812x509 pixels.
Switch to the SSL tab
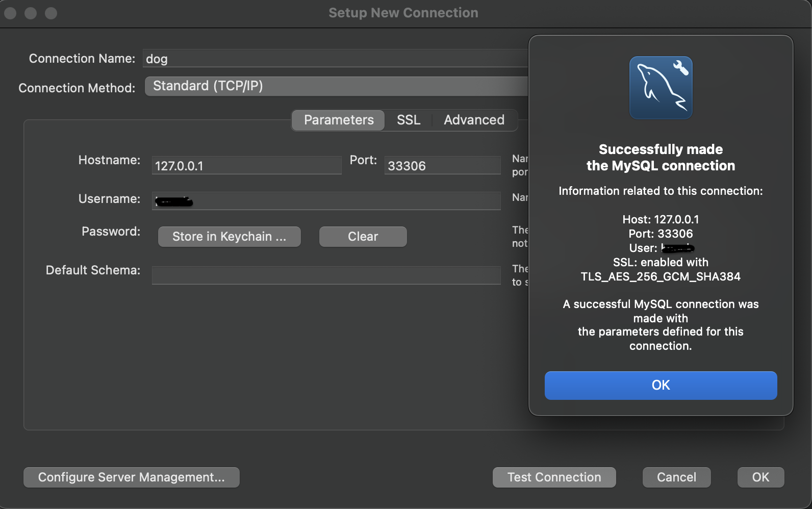coord(409,120)
